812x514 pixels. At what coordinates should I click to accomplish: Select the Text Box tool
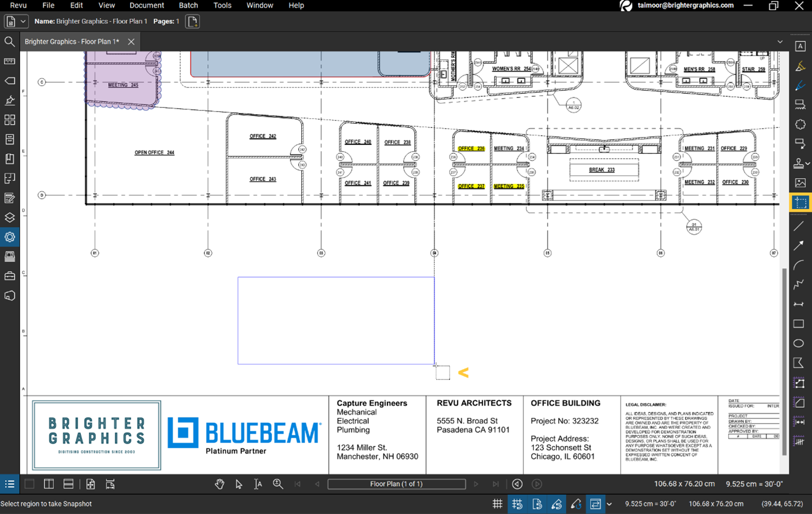click(800, 46)
